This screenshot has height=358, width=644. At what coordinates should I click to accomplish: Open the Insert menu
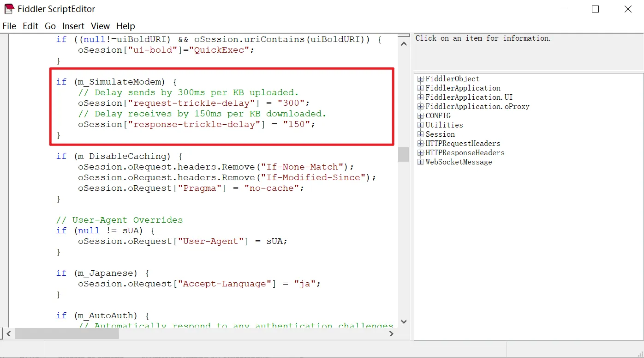tap(73, 26)
